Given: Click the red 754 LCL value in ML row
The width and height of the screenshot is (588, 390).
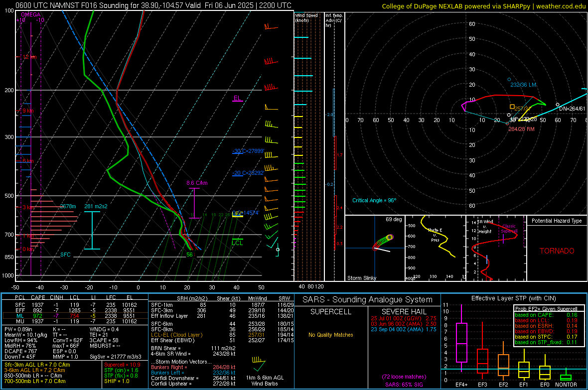Looking at the screenshot, I should 75,316.
